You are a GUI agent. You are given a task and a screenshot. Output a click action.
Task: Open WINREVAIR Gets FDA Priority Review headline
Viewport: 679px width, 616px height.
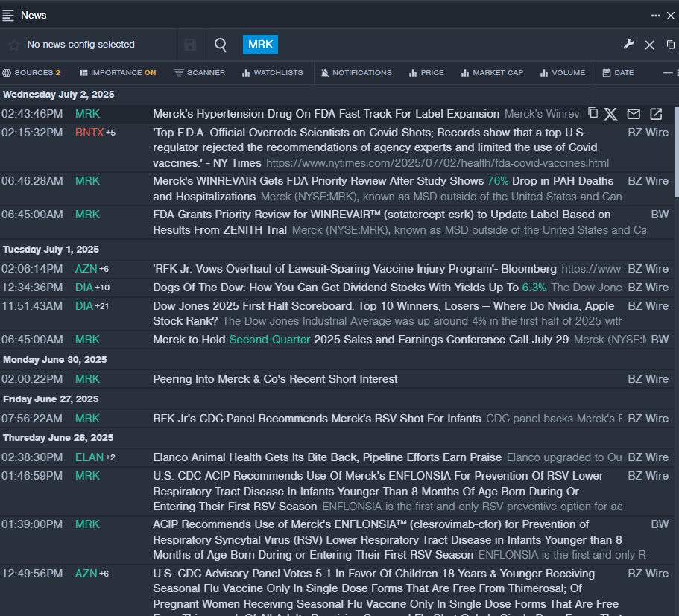pos(383,188)
